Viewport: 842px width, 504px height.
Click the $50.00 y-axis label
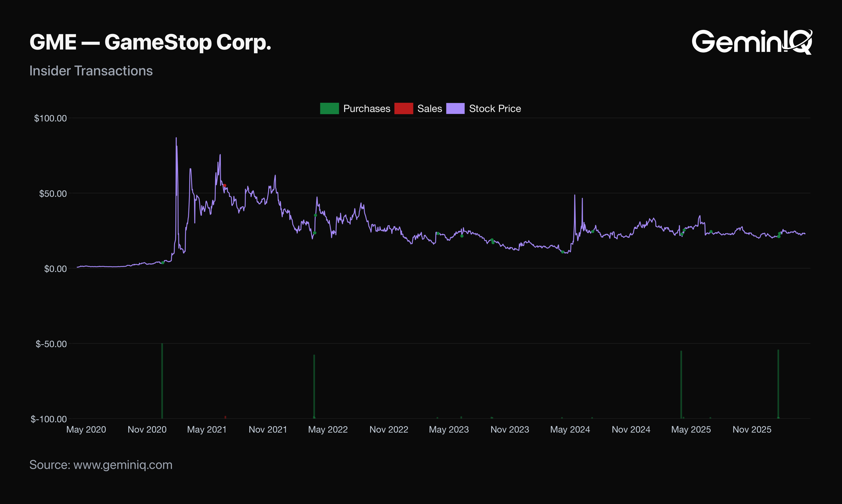tap(53, 194)
